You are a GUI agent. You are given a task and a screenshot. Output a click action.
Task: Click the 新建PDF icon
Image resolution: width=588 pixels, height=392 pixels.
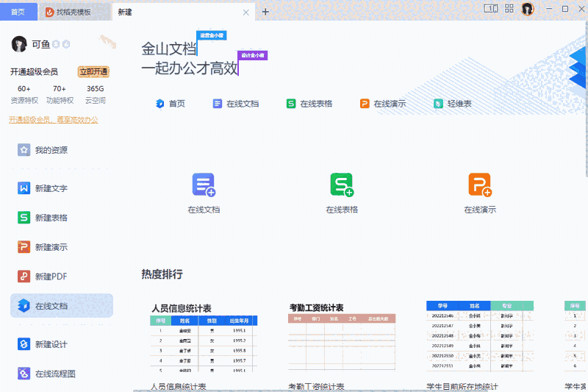pyautogui.click(x=24, y=277)
